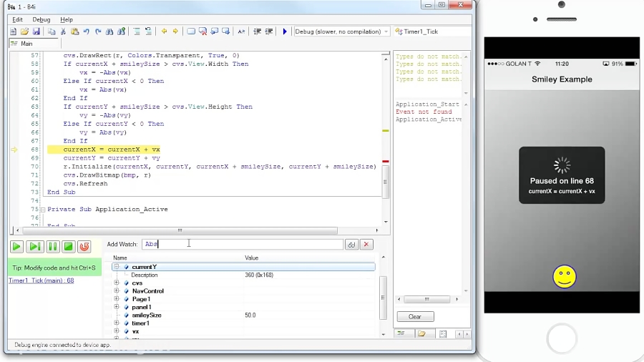Image resolution: width=644 pixels, height=362 pixels.
Task: Collapse the currentY variable node
Action: tap(116, 267)
